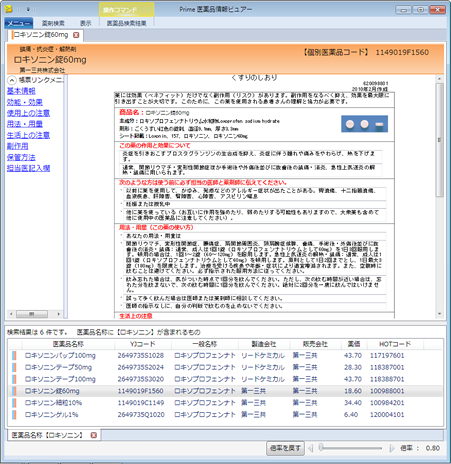
Task: Select the ロキソニンテープ50mg row
Action: (x=226, y=367)
